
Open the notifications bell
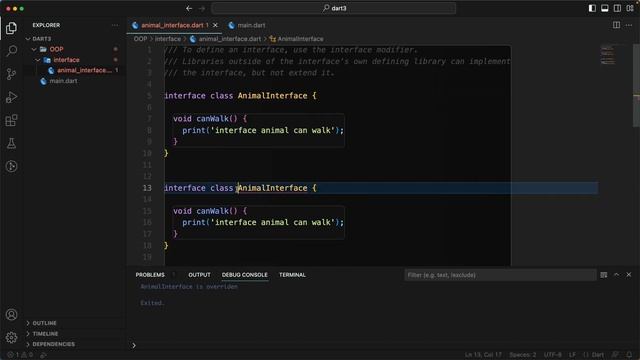pyautogui.click(x=629, y=355)
